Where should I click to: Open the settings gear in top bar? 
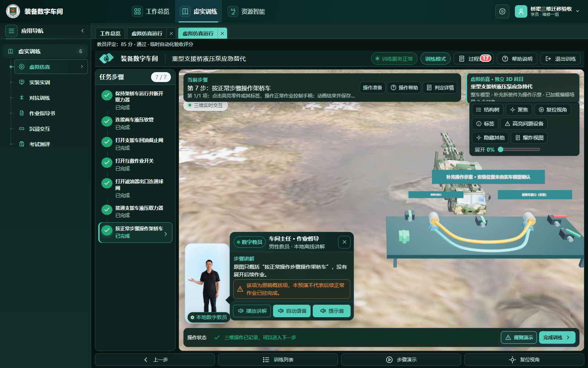tap(502, 11)
